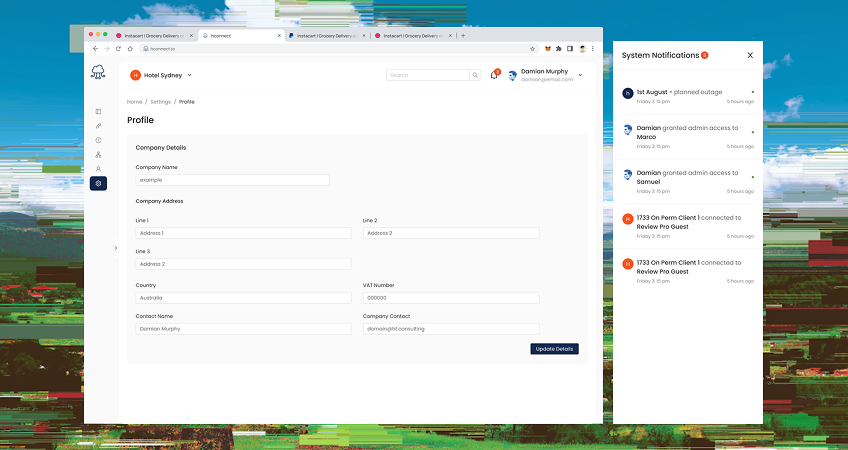This screenshot has width=848, height=450.
Task: Open the user icon in sidebar
Action: click(98, 169)
